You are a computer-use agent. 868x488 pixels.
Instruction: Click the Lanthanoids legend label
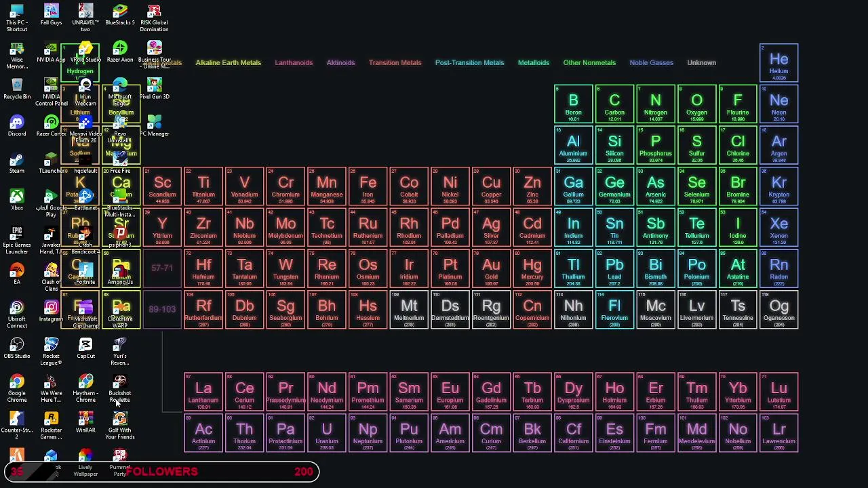[x=294, y=62]
